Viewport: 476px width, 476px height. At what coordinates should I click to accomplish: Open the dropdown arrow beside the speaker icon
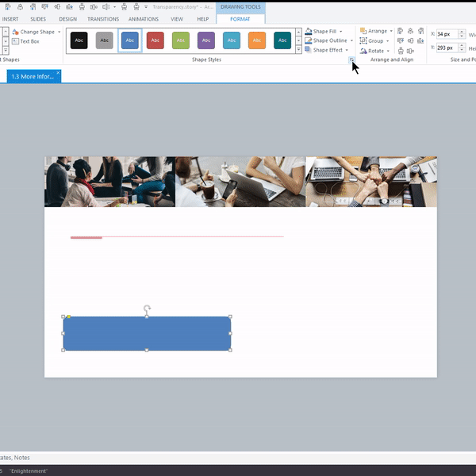point(115,6)
